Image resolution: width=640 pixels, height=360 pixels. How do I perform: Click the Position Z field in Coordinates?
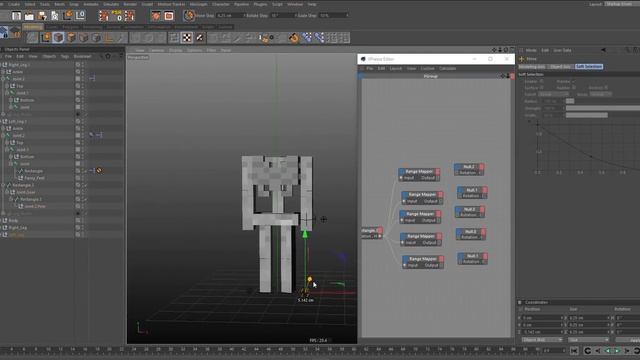coord(542,332)
